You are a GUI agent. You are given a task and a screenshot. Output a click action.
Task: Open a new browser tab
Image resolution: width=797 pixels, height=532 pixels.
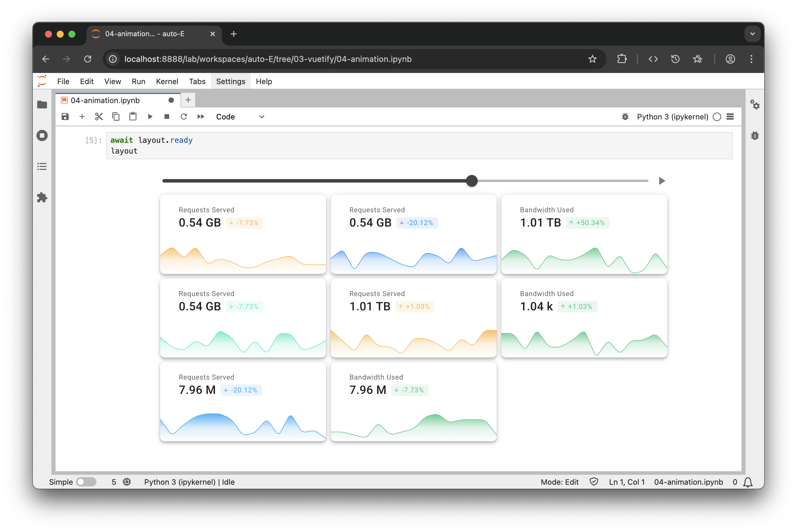233,34
